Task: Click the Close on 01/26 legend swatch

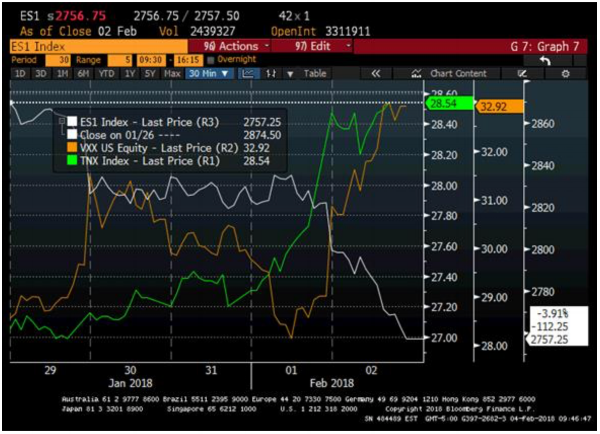Action: 72,135
